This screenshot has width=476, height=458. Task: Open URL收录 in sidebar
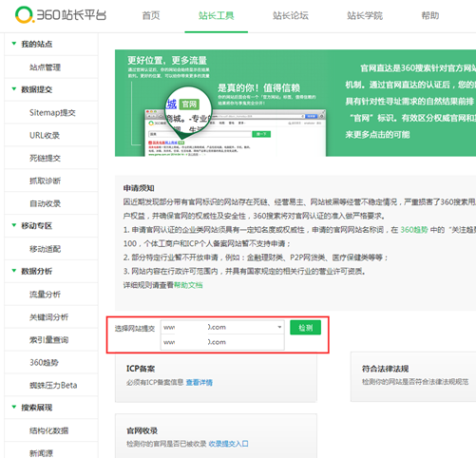[x=45, y=136]
